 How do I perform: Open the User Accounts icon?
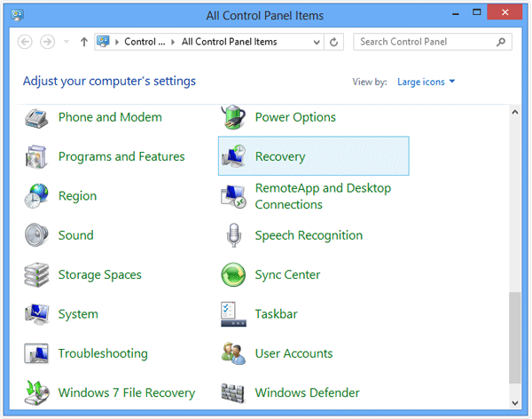(233, 353)
